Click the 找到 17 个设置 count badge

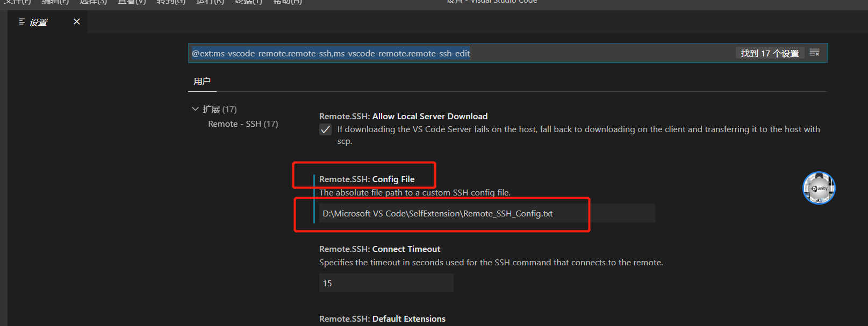[770, 53]
